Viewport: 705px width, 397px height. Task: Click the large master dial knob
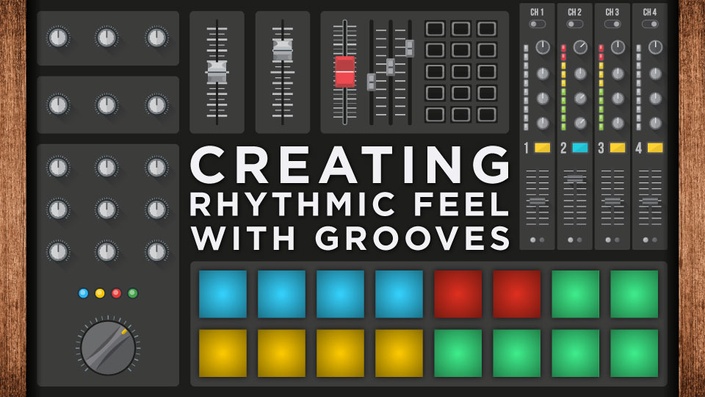(108, 348)
